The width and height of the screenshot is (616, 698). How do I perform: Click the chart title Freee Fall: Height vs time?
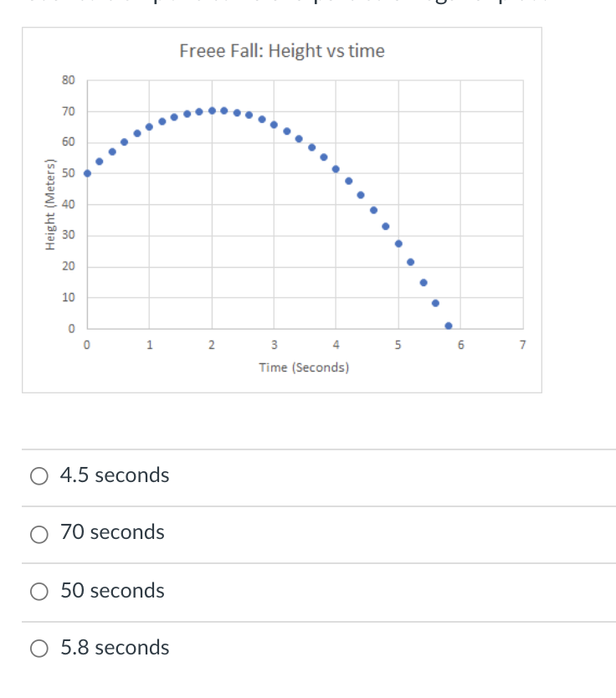[x=281, y=51]
